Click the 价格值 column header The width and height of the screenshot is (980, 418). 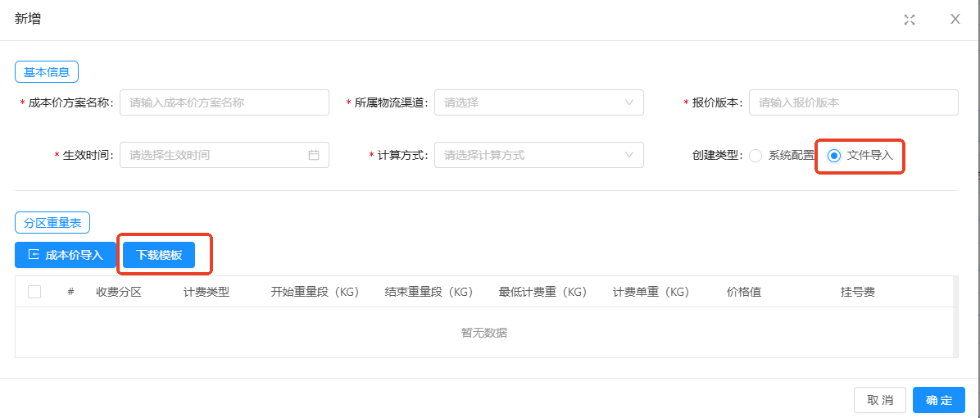pos(743,292)
